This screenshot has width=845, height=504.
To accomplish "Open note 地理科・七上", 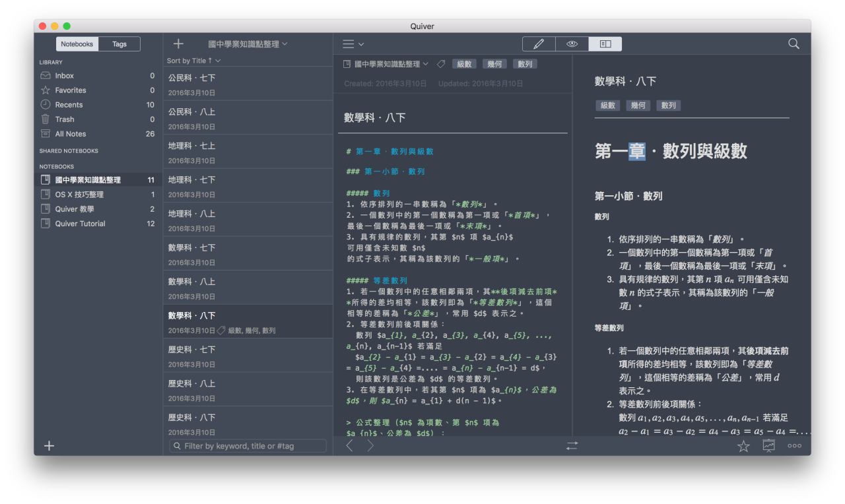I will 248,152.
